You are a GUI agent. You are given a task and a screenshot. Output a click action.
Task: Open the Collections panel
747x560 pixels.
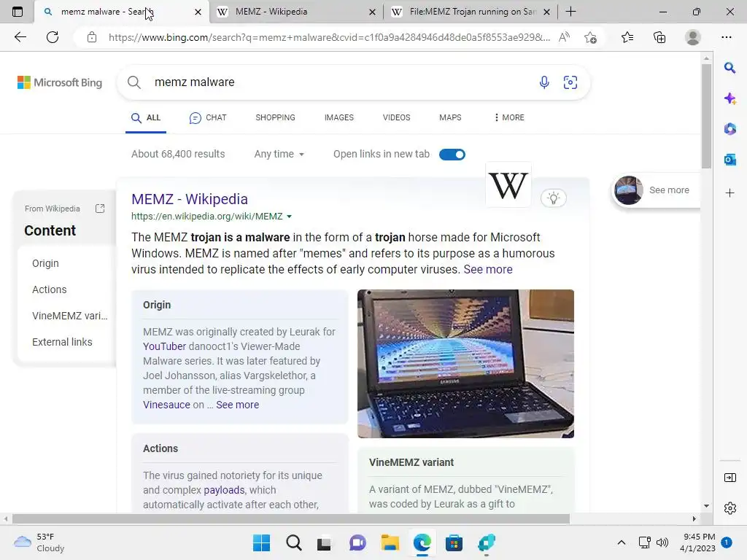[x=659, y=37]
